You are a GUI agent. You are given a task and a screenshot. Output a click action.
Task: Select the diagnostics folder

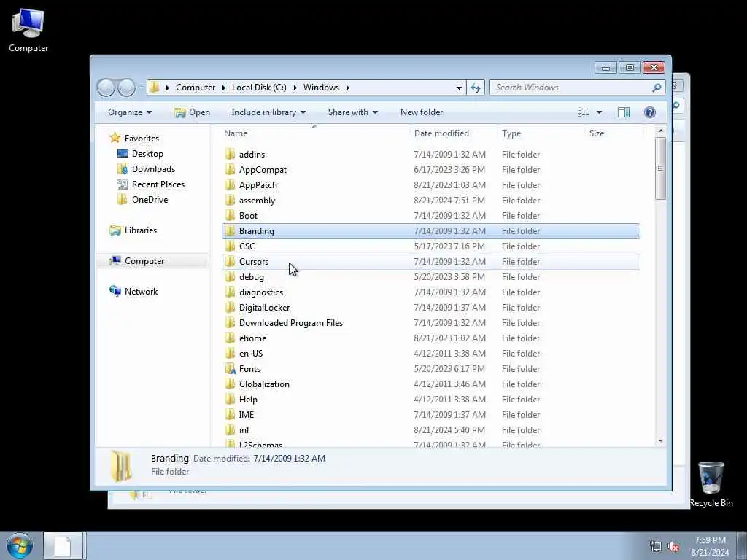430,292
